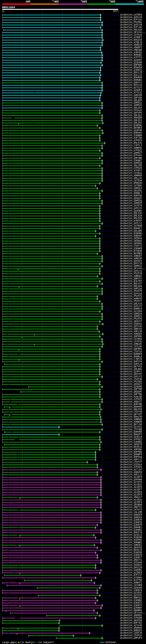The width and height of the screenshot is (146, 644).
Task: Select hit UniRef100_B9N5K5
Action: point(131,354)
